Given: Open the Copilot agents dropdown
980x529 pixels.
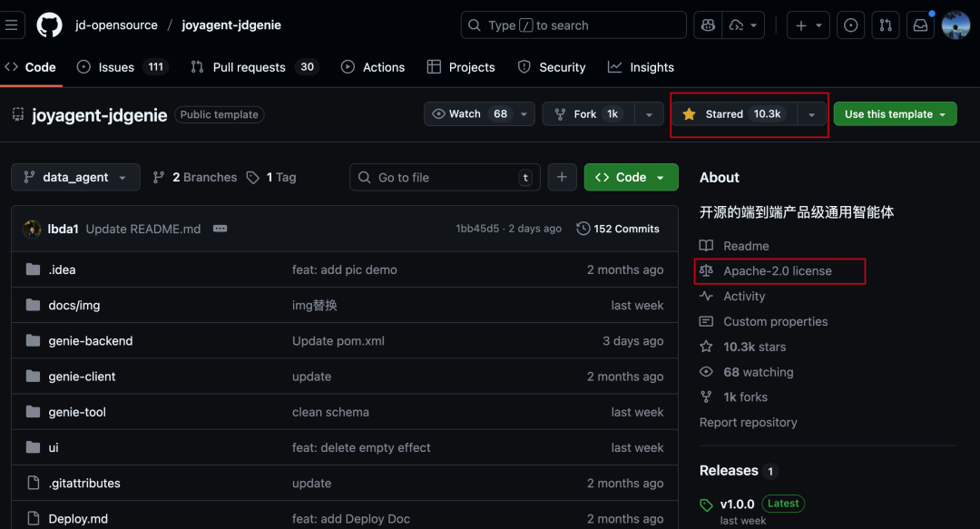Looking at the screenshot, I should click(x=743, y=25).
